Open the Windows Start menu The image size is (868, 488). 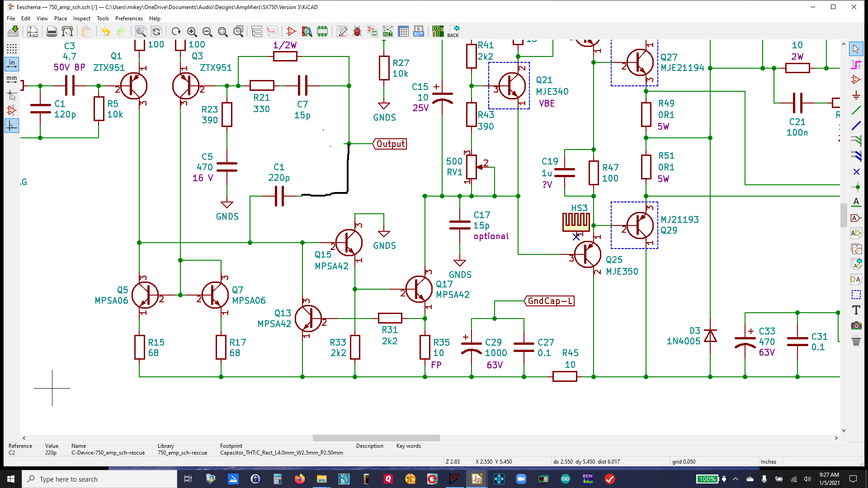(11, 479)
